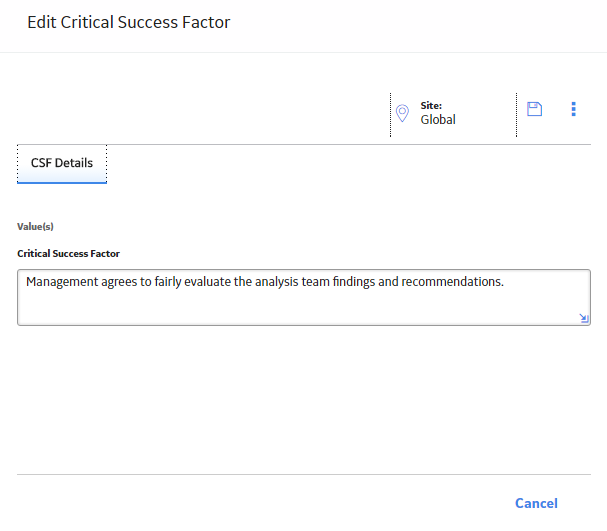The width and height of the screenshot is (607, 531).
Task: Click the "Critical Success Factor" field label
Action: [x=69, y=254]
